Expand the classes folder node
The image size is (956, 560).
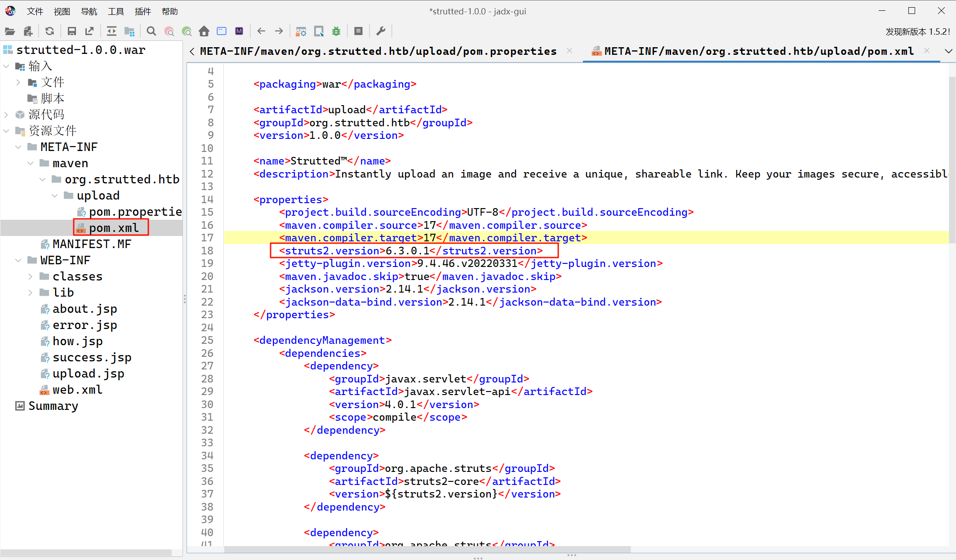tap(30, 276)
